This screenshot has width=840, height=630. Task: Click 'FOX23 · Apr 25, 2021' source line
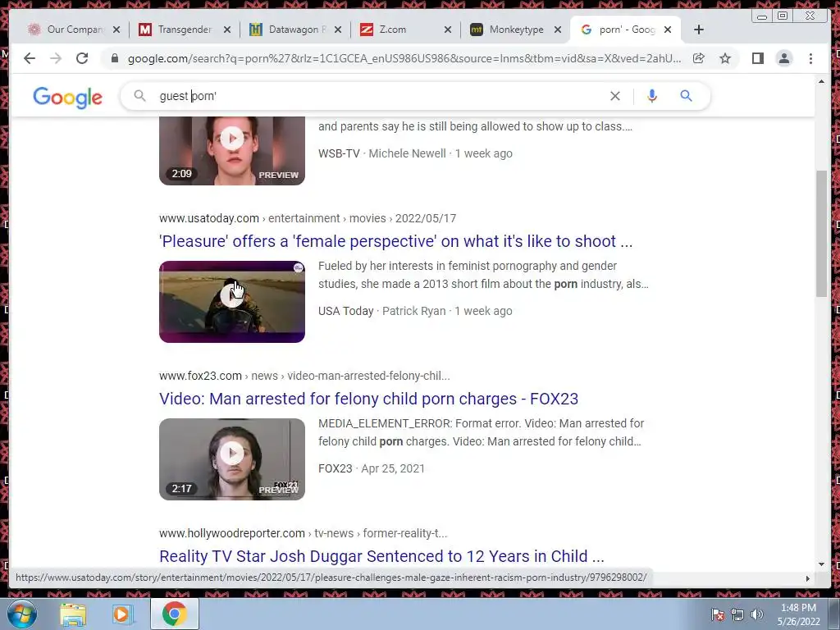click(x=372, y=468)
